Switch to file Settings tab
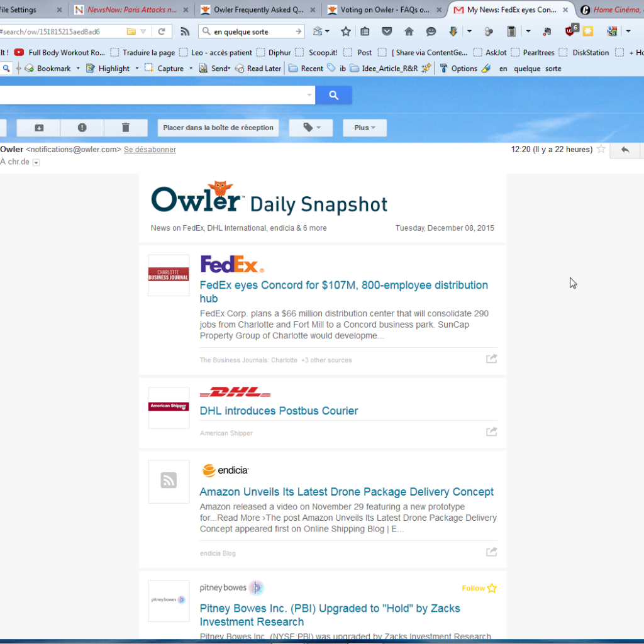This screenshot has height=644, width=644. coord(30,10)
